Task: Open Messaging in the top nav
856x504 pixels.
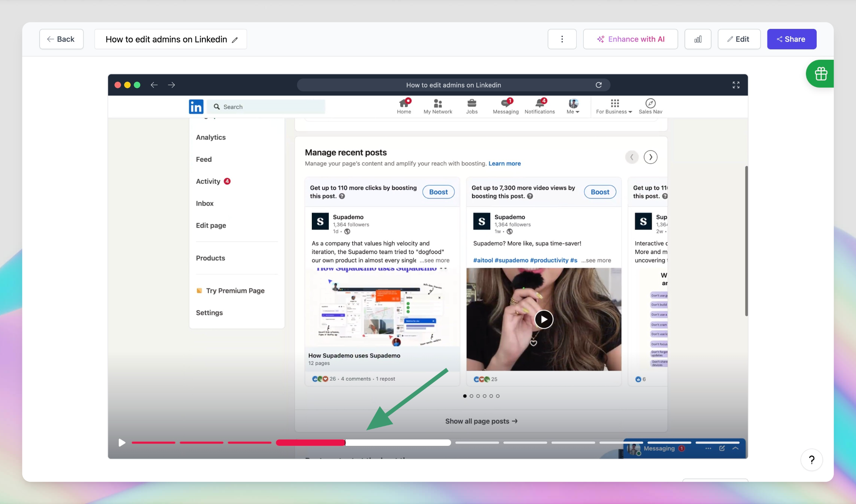Action: tap(506, 106)
